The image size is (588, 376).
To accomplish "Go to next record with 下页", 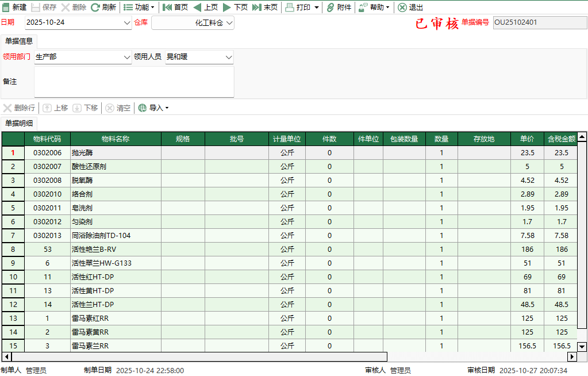I will pyautogui.click(x=227, y=7).
